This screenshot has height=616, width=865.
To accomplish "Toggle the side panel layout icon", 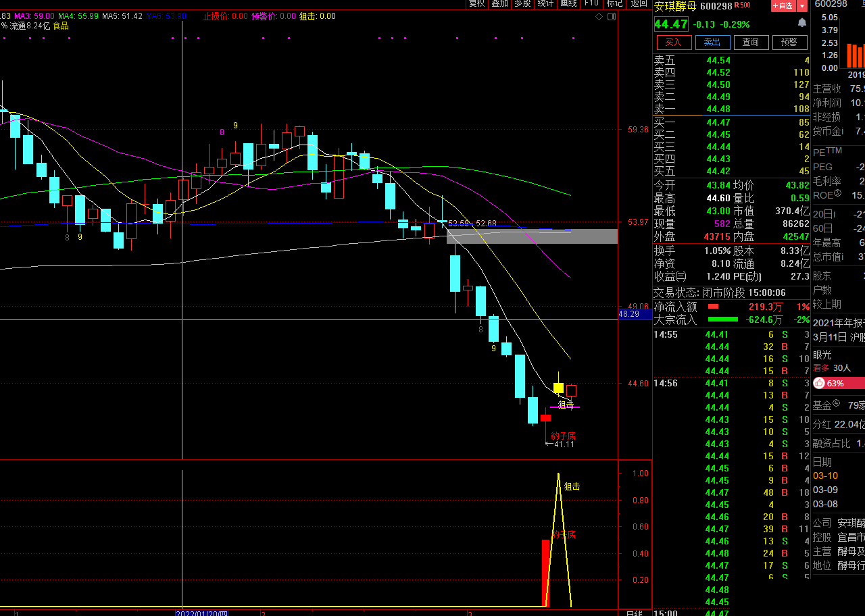I will (x=611, y=16).
